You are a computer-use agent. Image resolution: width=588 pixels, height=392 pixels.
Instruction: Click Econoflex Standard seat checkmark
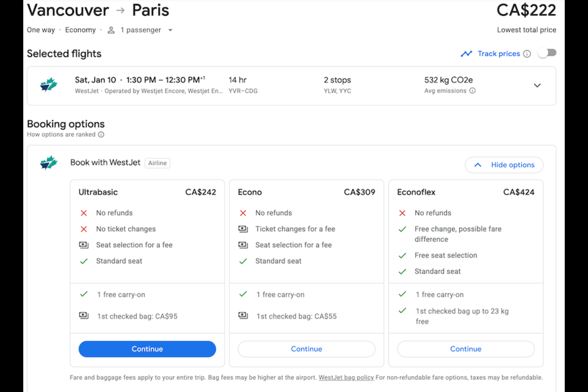click(402, 271)
